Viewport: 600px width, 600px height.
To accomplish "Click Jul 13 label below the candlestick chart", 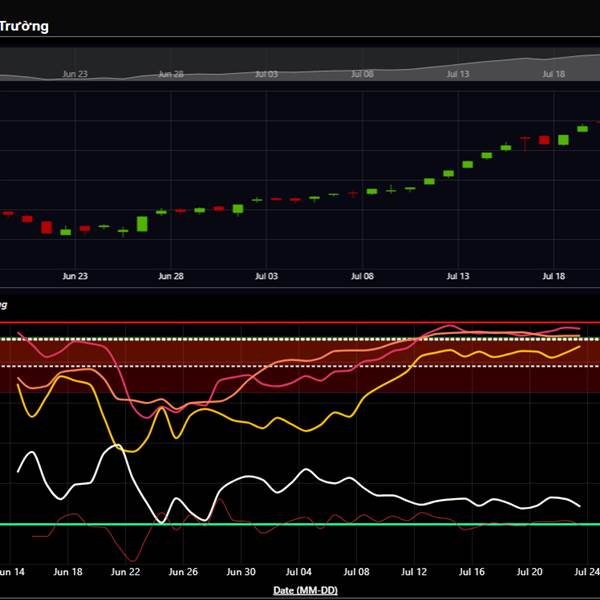I will (458, 276).
